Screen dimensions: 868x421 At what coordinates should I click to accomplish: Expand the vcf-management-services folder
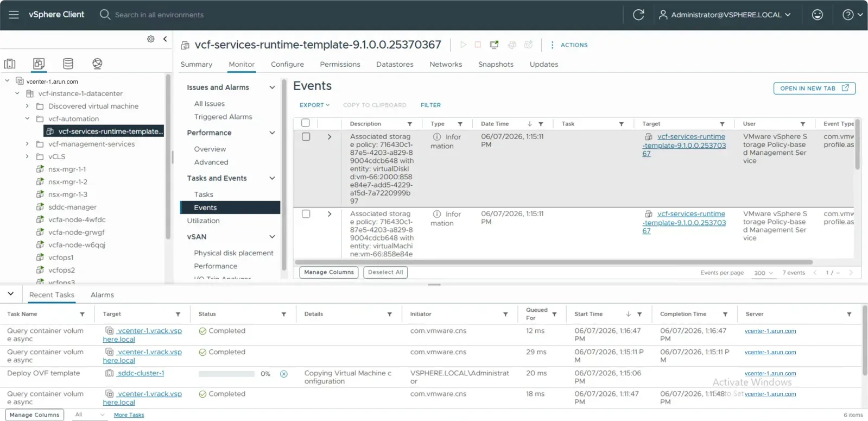(27, 144)
